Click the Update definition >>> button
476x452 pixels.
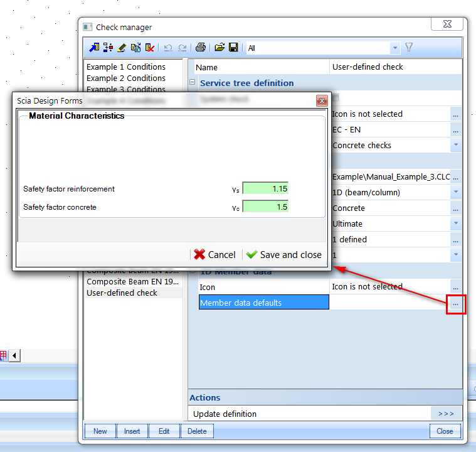tap(446, 414)
